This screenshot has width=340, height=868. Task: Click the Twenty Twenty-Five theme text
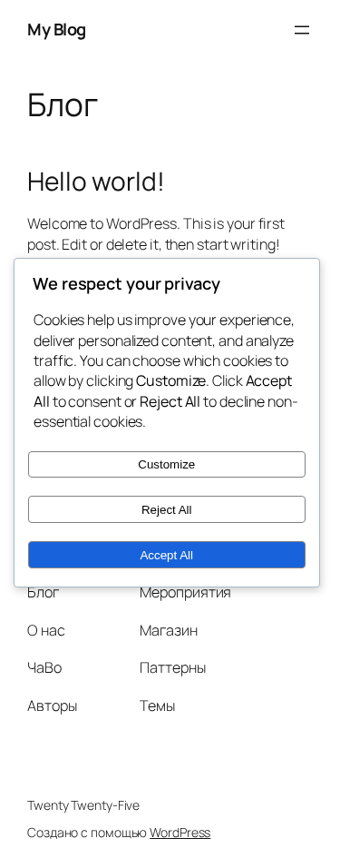coord(83,805)
